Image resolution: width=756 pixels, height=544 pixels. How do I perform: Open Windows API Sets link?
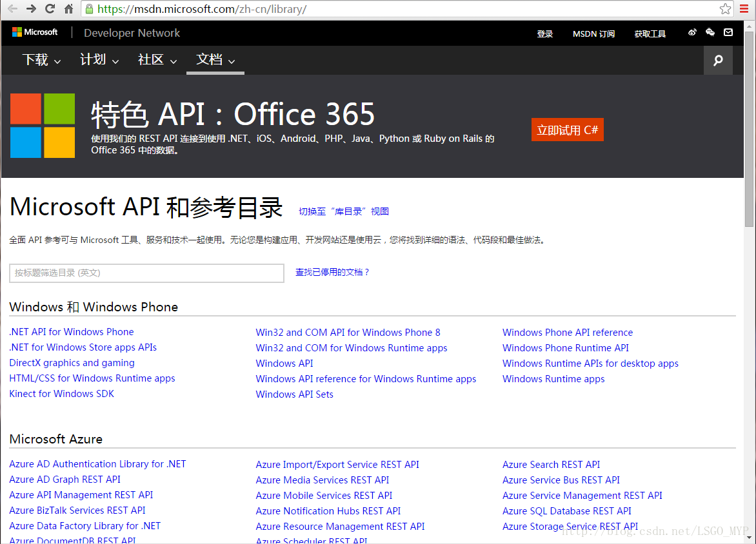pos(295,394)
